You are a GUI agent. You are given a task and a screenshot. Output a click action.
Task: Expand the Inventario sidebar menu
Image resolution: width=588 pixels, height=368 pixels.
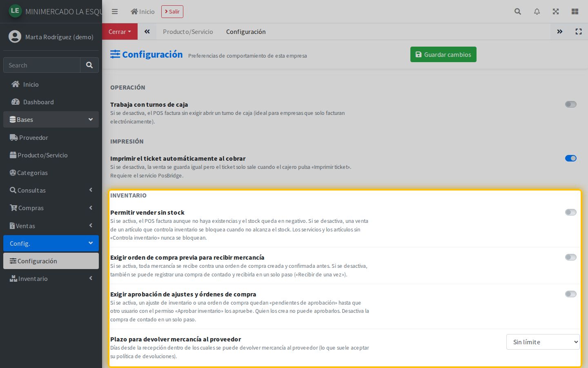(51, 278)
